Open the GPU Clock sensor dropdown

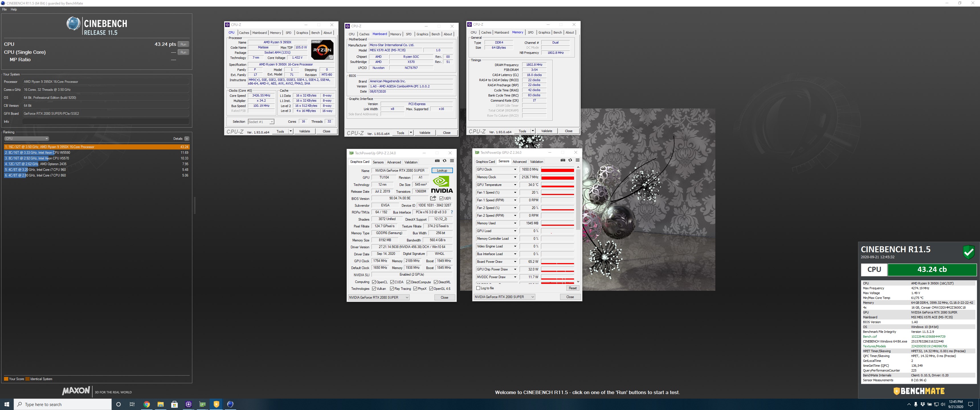(515, 169)
